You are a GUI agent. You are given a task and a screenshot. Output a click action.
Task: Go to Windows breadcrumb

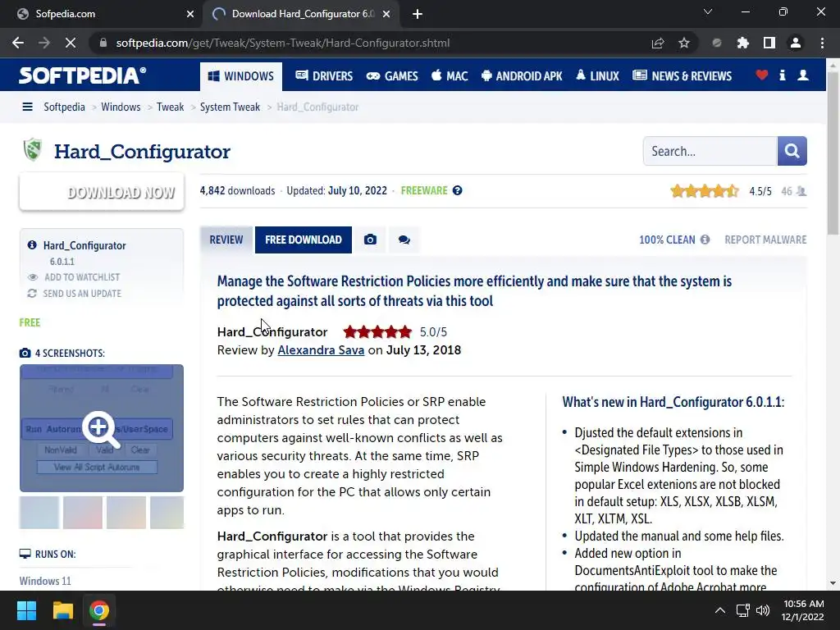pyautogui.click(x=121, y=107)
